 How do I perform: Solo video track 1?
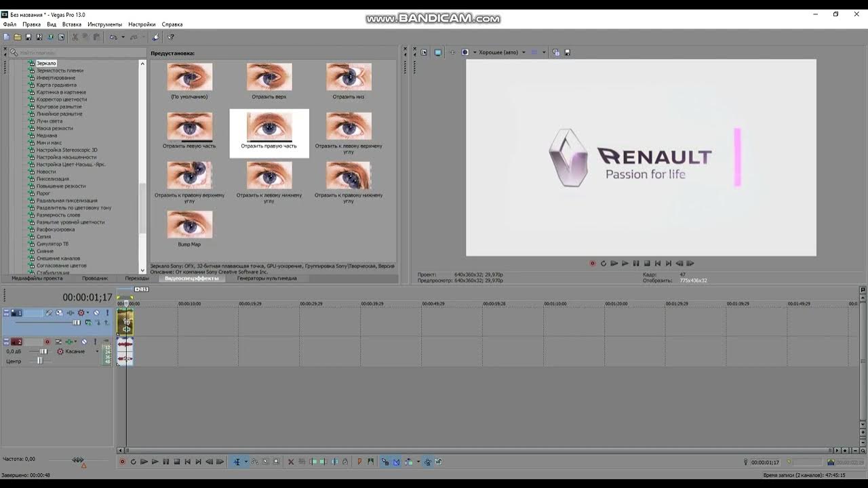coord(107,312)
